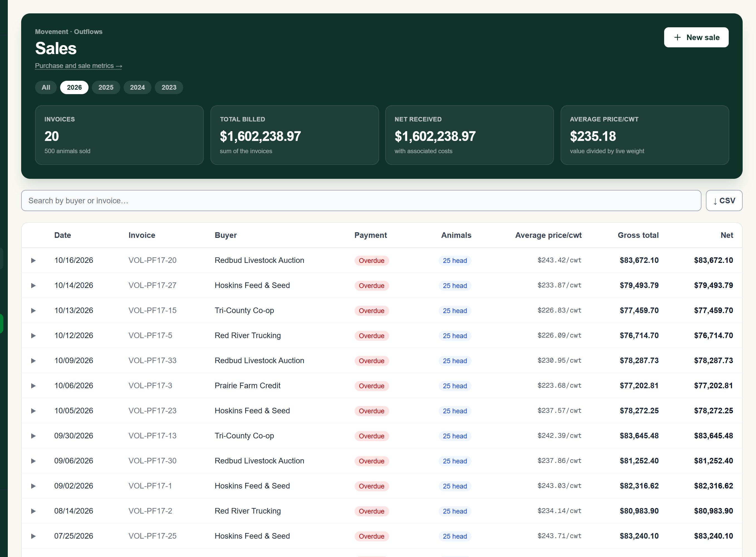The image size is (756, 557).
Task: Click the Invoices summary card
Action: point(119,135)
